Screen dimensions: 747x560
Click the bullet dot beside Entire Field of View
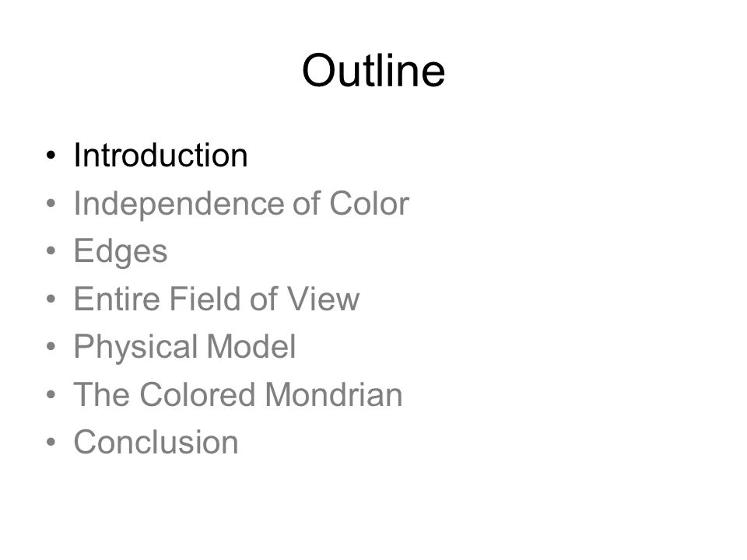(x=51, y=299)
